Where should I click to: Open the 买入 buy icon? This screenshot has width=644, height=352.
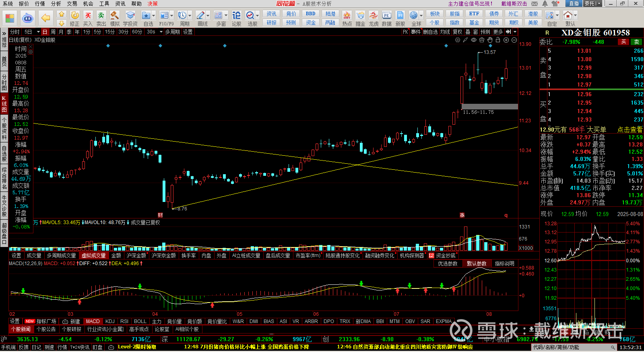tap(88, 15)
